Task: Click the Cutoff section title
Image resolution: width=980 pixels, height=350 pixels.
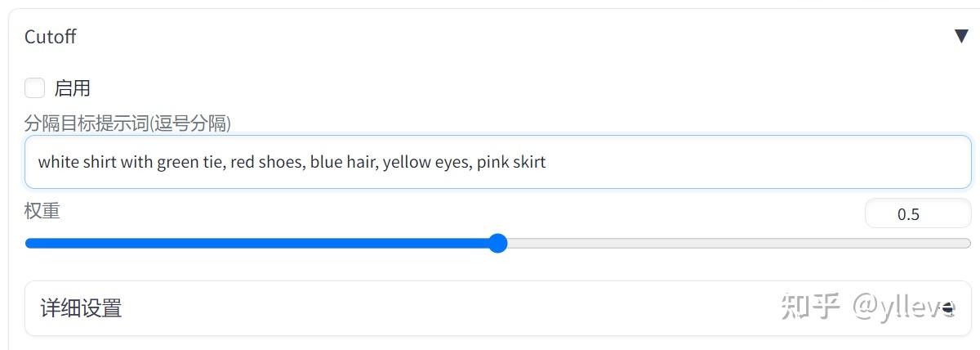Action: [51, 37]
